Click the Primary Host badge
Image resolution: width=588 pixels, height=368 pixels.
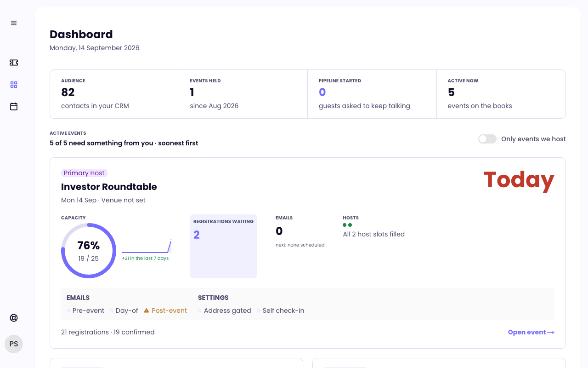[84, 173]
